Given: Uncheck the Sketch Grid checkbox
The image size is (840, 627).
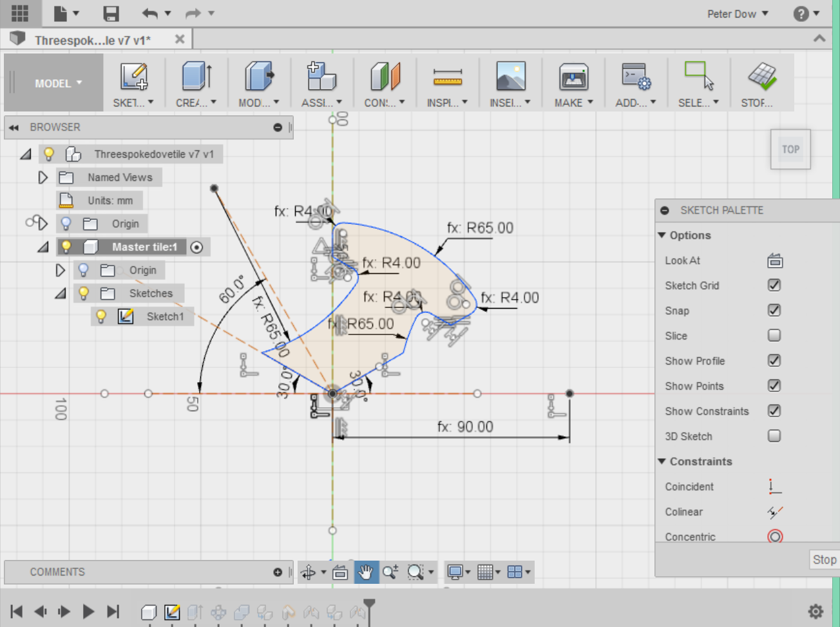Looking at the screenshot, I should (x=774, y=285).
